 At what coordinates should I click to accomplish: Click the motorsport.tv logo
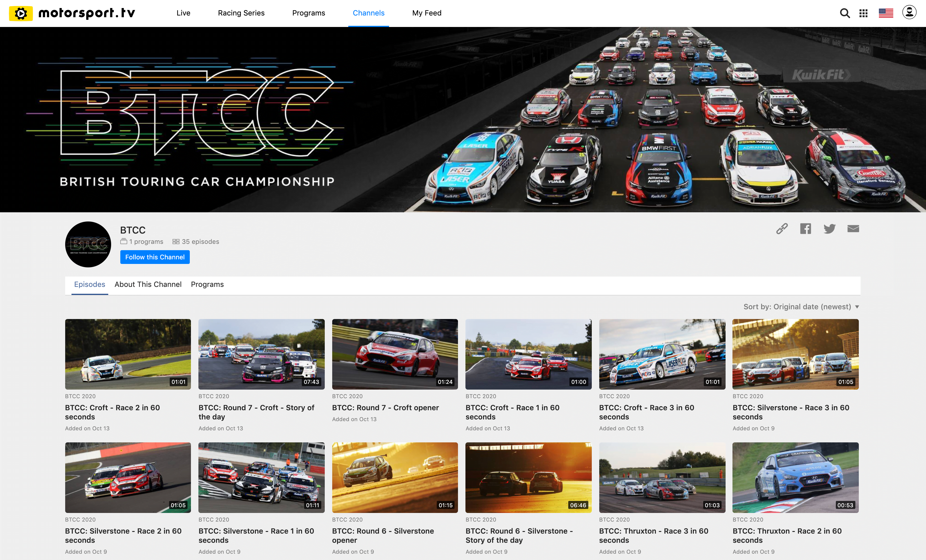point(72,13)
